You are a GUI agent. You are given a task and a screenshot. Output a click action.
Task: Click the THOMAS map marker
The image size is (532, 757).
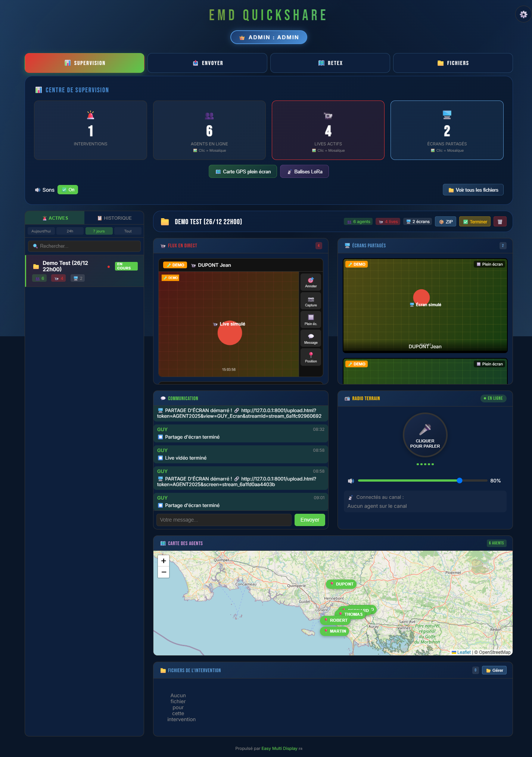pyautogui.click(x=351, y=614)
